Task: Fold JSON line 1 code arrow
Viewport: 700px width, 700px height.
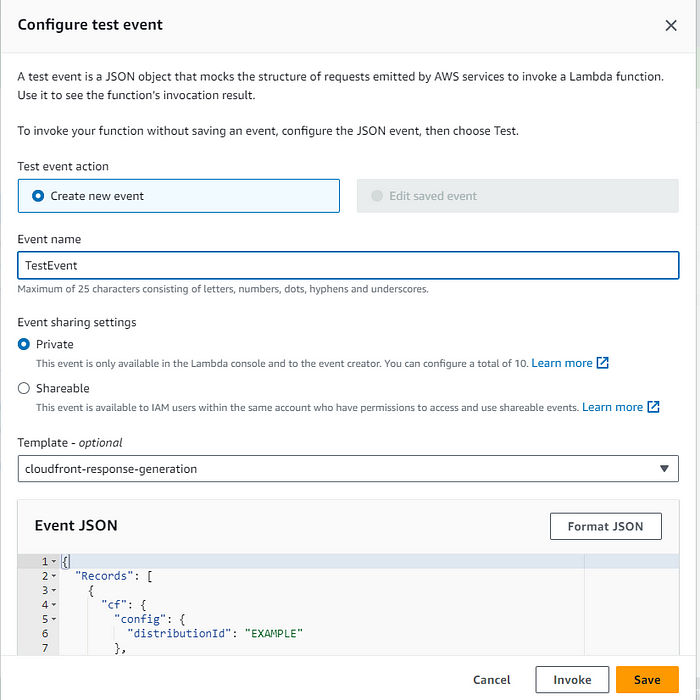Action: coord(54,562)
